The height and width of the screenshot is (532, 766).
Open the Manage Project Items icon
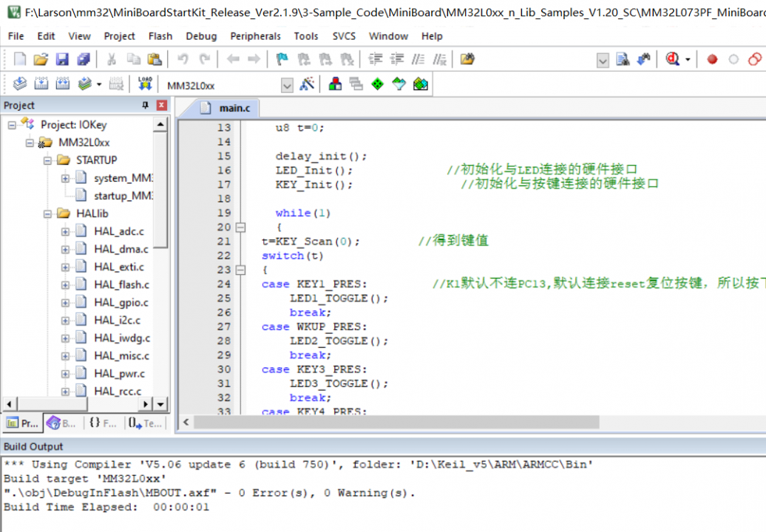coord(335,84)
